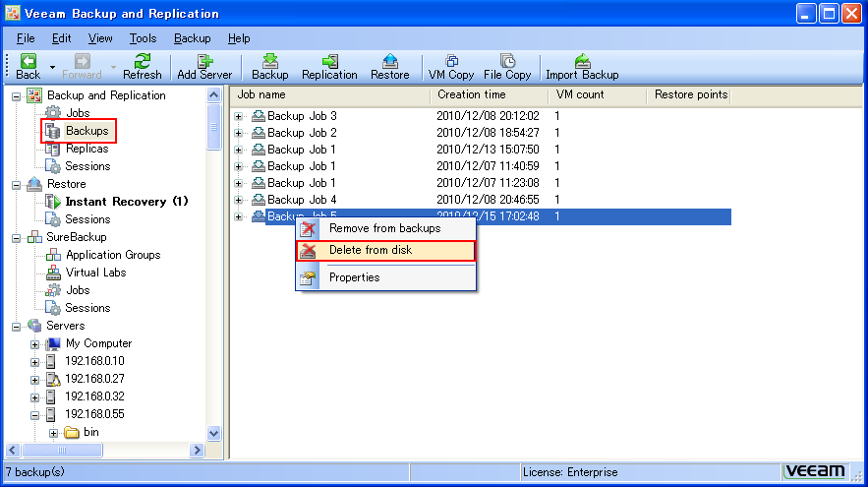
Task: Click the Servers node icon
Action: coord(34,326)
